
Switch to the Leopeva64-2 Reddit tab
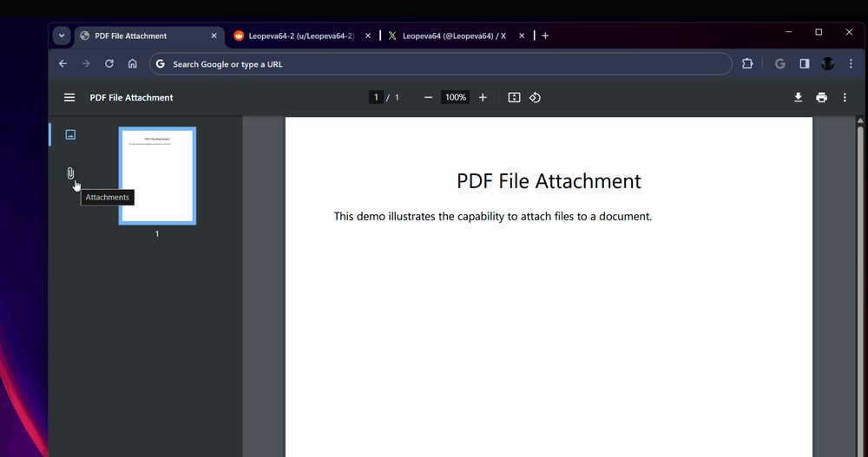click(300, 36)
